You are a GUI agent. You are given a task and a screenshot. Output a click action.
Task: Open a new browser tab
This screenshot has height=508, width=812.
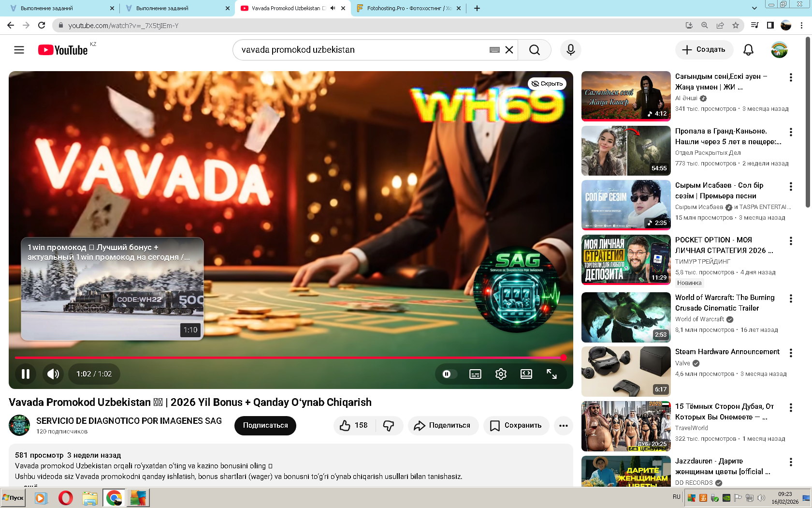(x=477, y=8)
